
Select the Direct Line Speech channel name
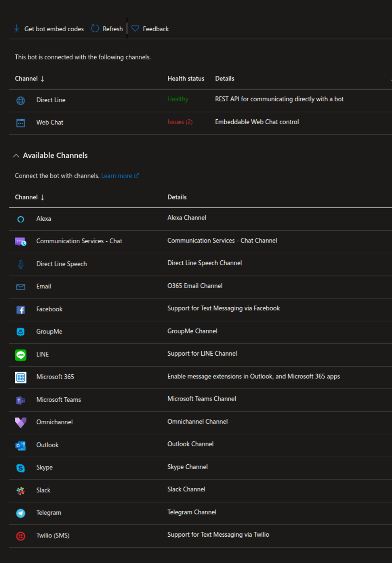point(61,264)
